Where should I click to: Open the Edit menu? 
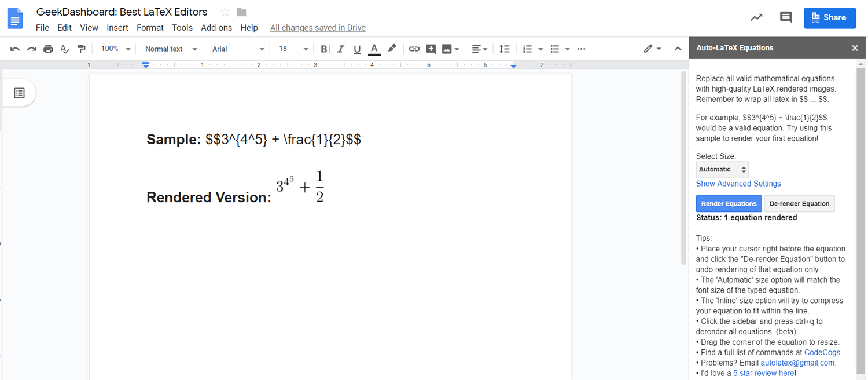64,28
